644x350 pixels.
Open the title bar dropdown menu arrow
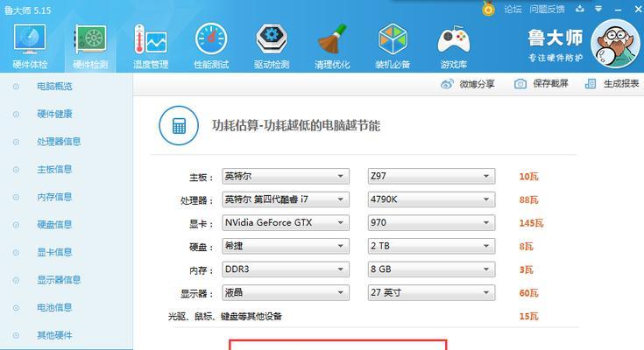pyautogui.click(x=598, y=9)
